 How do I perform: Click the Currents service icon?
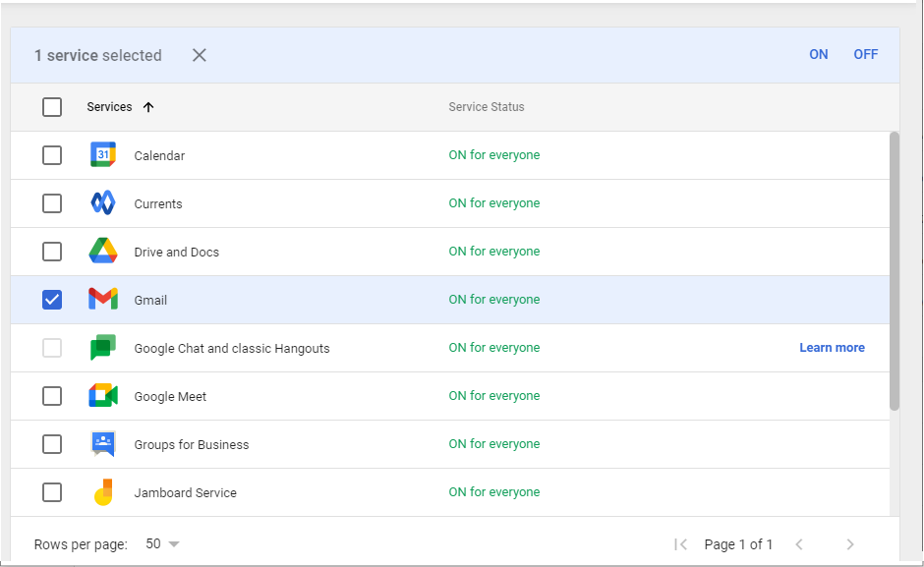point(103,203)
